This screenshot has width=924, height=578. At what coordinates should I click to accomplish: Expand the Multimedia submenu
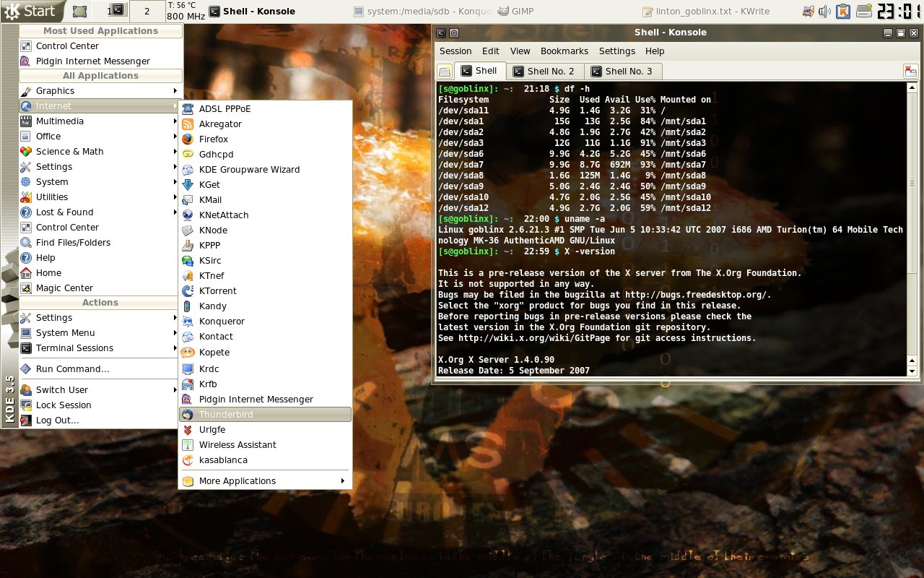[x=100, y=121]
